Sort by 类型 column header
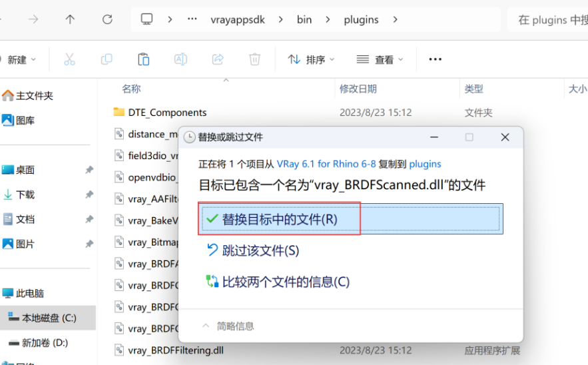Screen dimensions: 588x365 [x=474, y=89]
